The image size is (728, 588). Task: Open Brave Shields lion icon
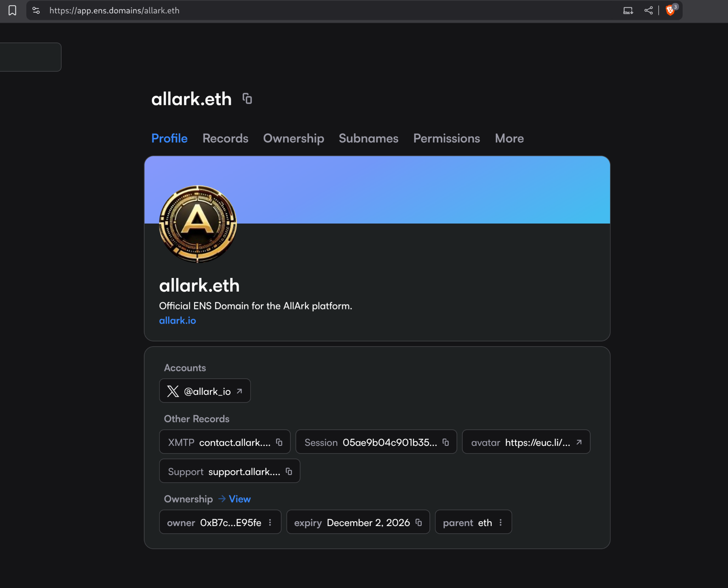(670, 11)
